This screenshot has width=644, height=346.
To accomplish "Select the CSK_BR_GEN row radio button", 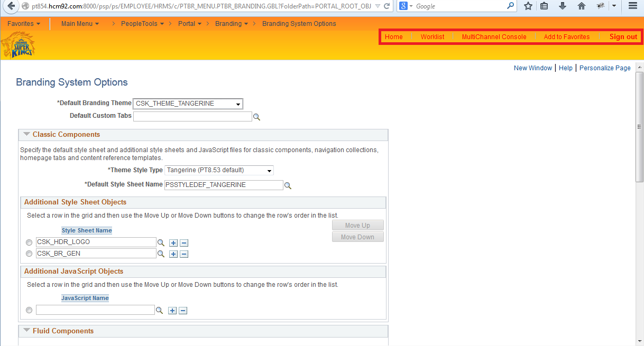I will [x=29, y=254].
